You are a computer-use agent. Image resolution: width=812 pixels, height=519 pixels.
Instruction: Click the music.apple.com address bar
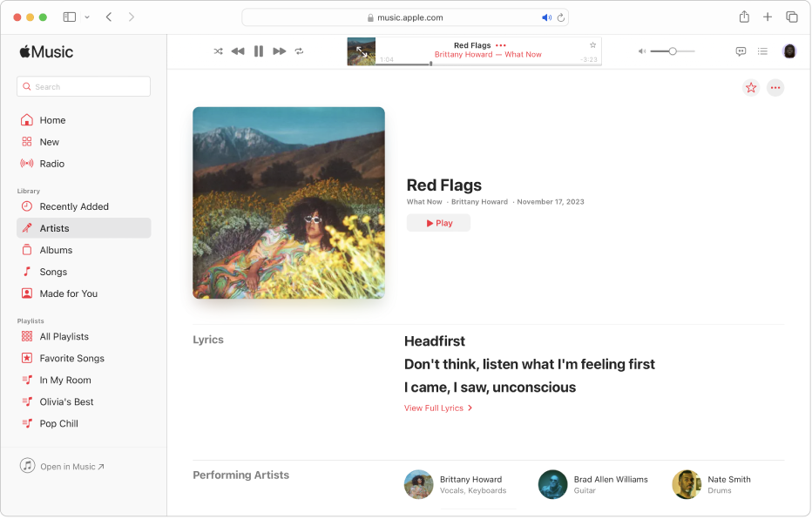(405, 17)
